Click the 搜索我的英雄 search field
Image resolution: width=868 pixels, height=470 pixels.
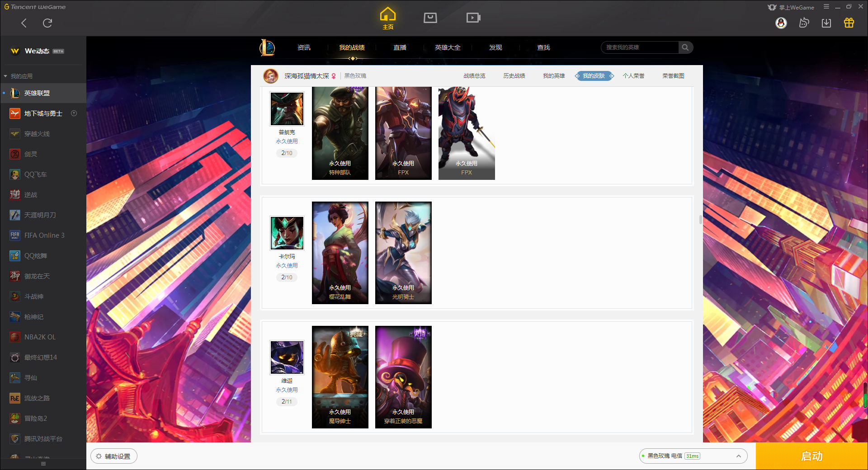coord(640,47)
